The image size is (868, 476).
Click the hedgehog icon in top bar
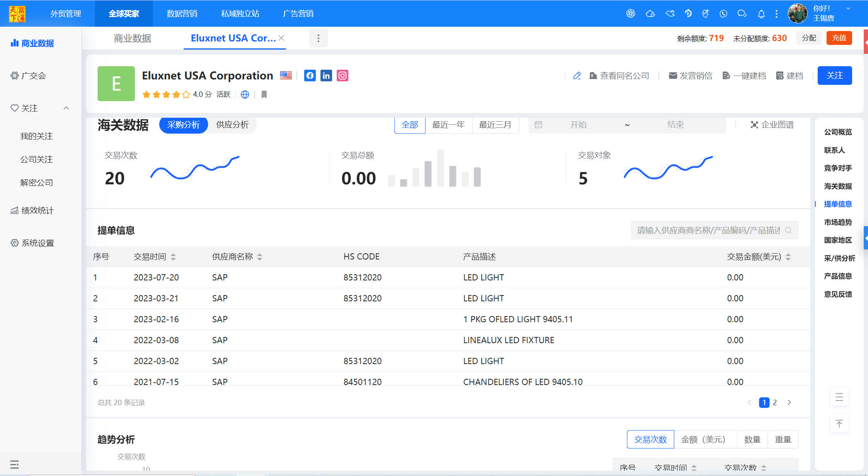[650, 14]
